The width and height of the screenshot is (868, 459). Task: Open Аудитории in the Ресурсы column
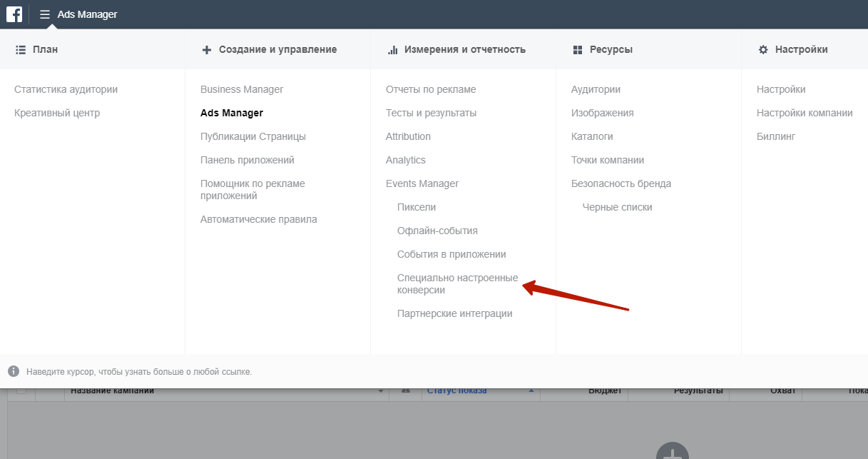pyautogui.click(x=596, y=89)
